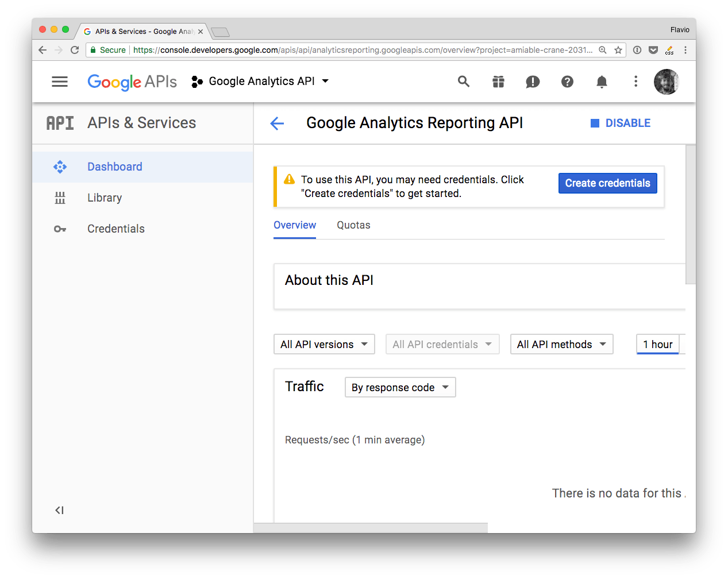This screenshot has width=728, height=579.
Task: Click the report issue exclamation icon
Action: [x=533, y=82]
